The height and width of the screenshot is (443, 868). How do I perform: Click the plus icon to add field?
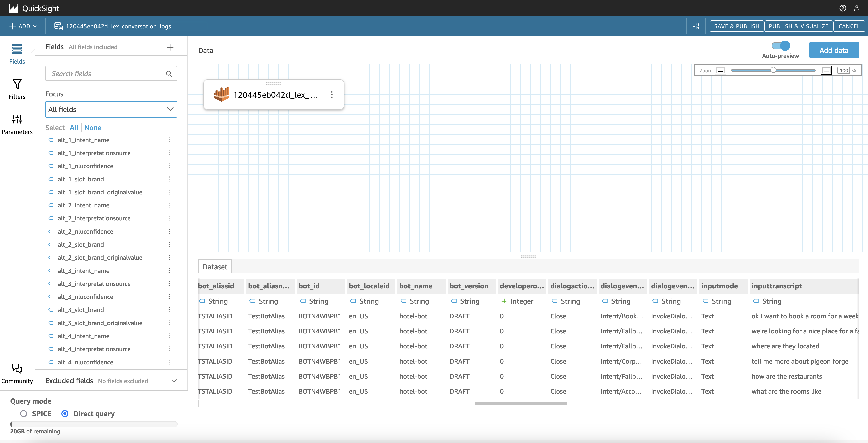[x=170, y=47]
